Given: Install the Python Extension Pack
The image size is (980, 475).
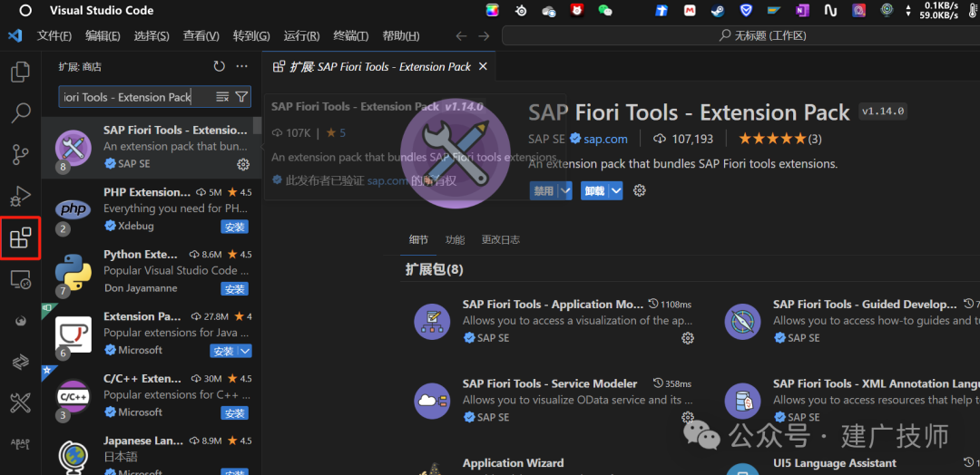Looking at the screenshot, I should [234, 289].
